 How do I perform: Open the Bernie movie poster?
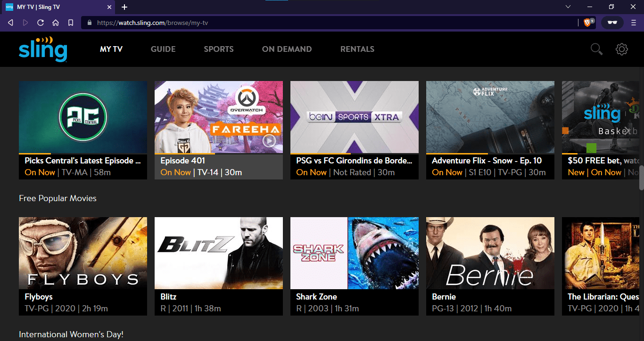tap(490, 253)
